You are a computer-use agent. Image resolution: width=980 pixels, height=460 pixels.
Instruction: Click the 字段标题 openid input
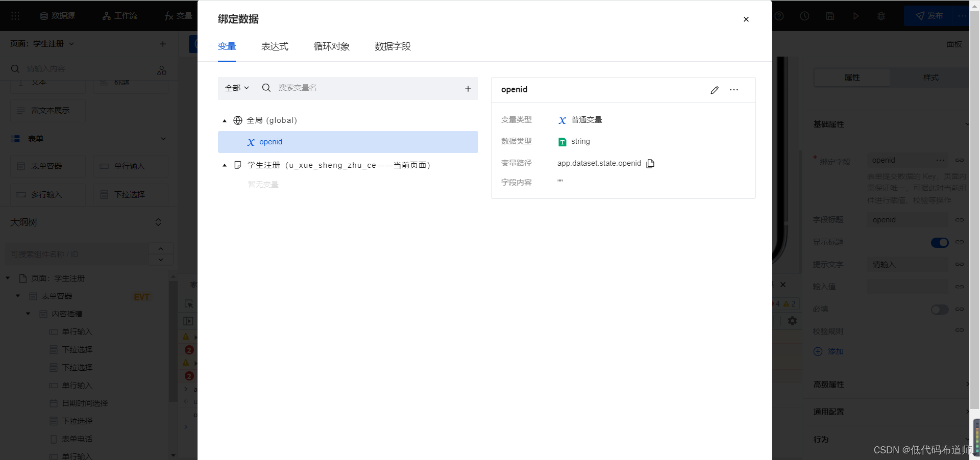pos(908,220)
